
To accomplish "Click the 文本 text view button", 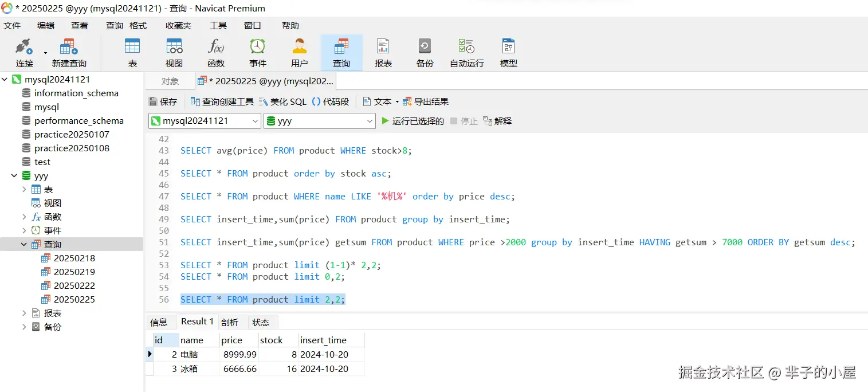I will tap(378, 101).
